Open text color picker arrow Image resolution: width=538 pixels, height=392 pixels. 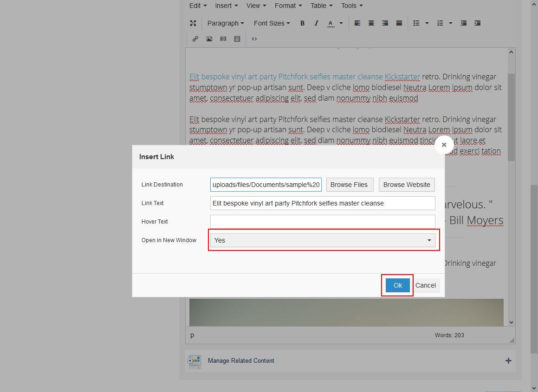tap(341, 23)
